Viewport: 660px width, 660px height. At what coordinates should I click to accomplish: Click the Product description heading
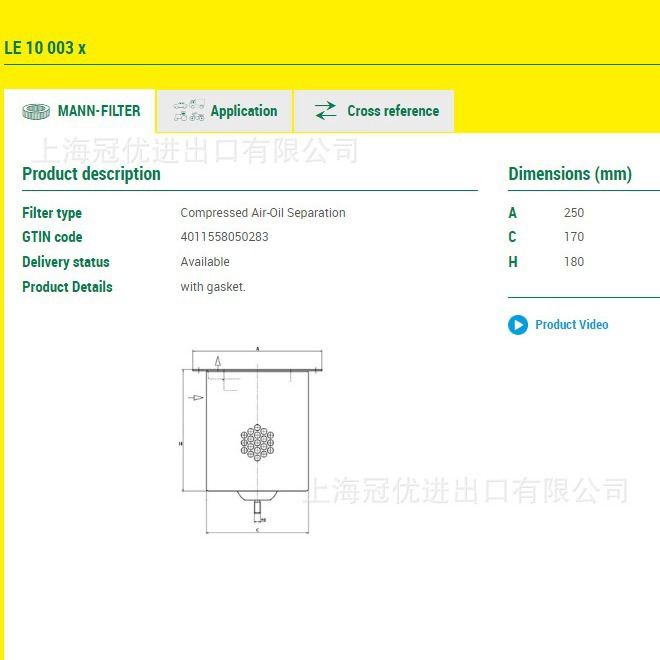coord(91,174)
